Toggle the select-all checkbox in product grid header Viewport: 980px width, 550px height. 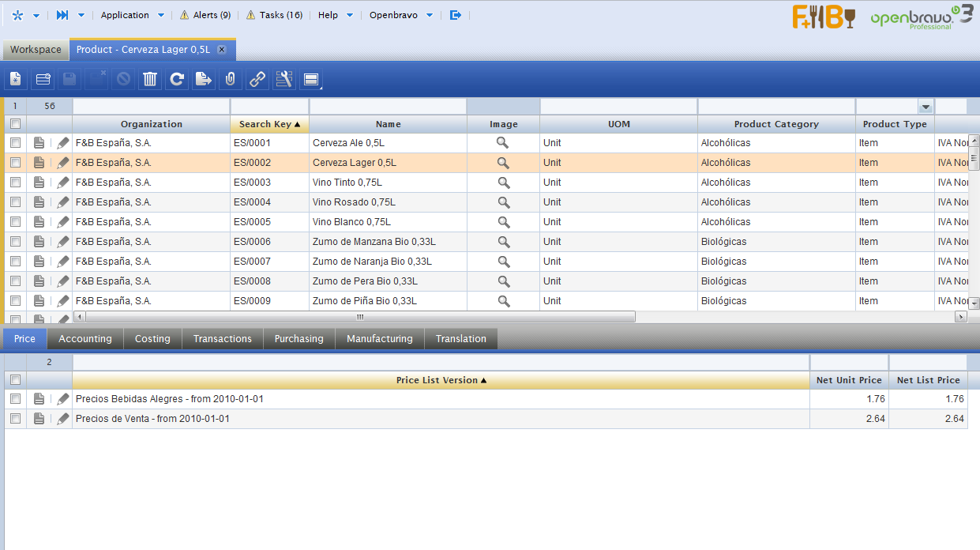pyautogui.click(x=15, y=124)
